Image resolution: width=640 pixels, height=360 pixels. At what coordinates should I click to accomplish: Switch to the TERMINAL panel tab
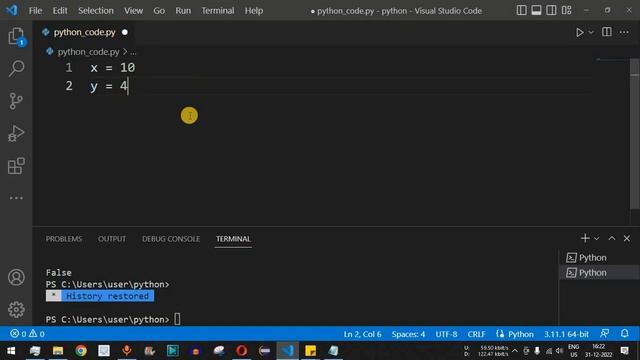tap(233, 239)
